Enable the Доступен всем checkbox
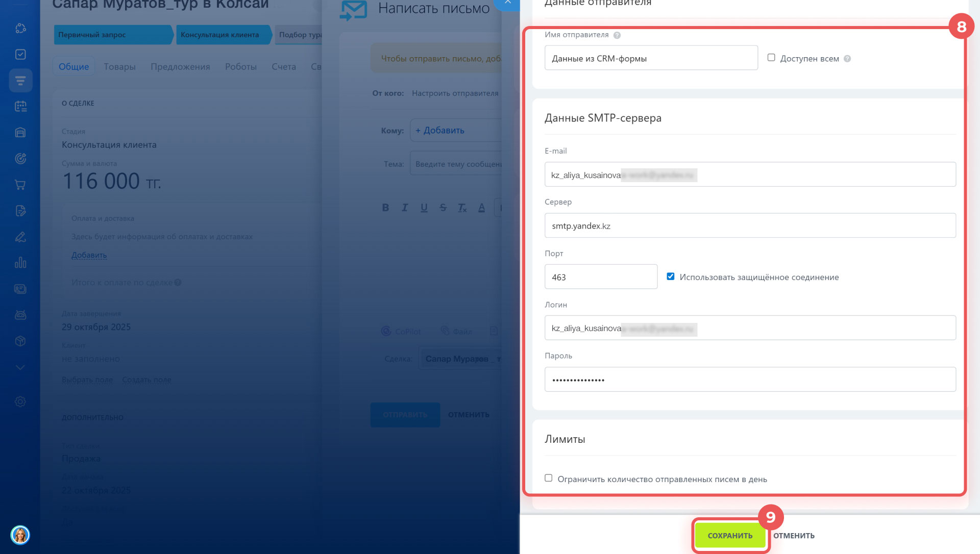The image size is (980, 554). pos(771,58)
